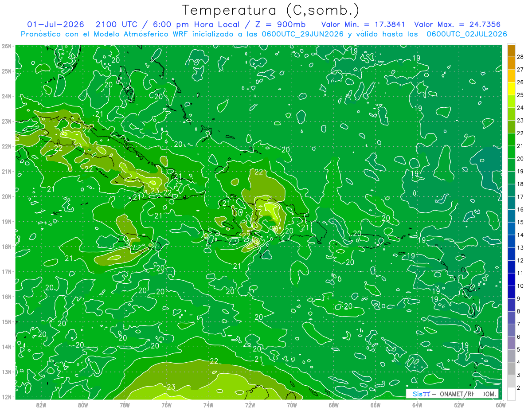The height and width of the screenshot is (411, 532).
Task: Click the "28" label on color legend
Action: 520,57
